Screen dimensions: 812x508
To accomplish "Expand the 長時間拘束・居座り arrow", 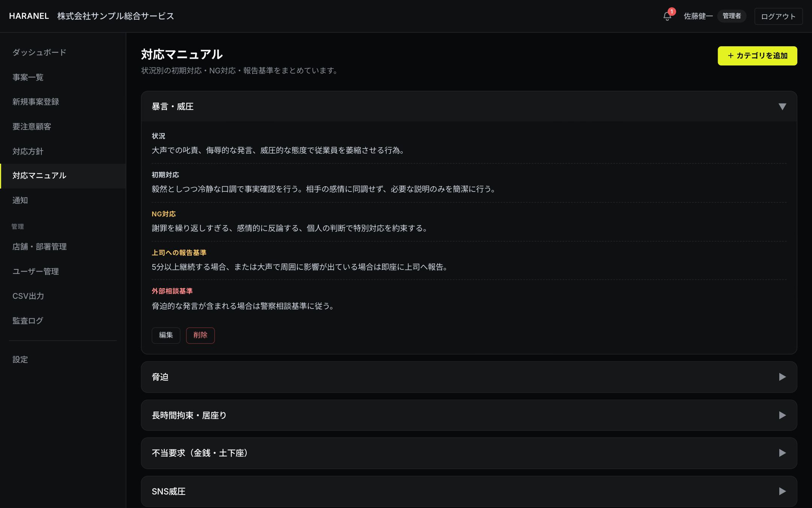I will [x=782, y=415].
